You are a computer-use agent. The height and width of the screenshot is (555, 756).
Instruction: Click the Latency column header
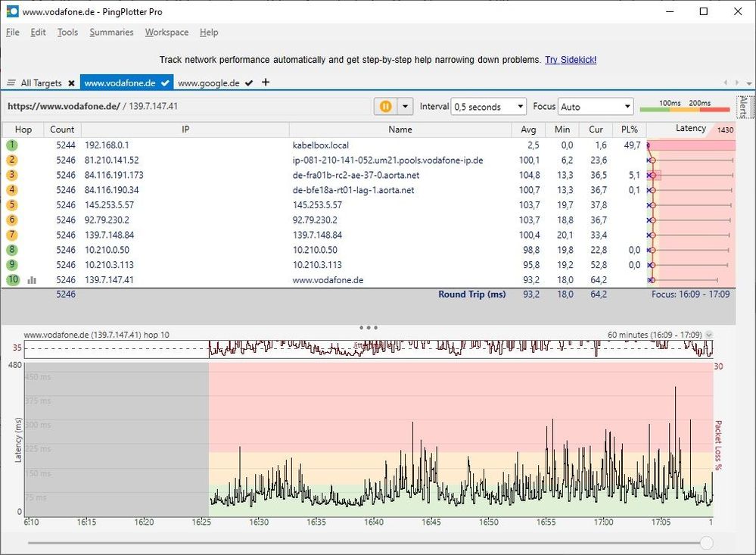coord(690,129)
